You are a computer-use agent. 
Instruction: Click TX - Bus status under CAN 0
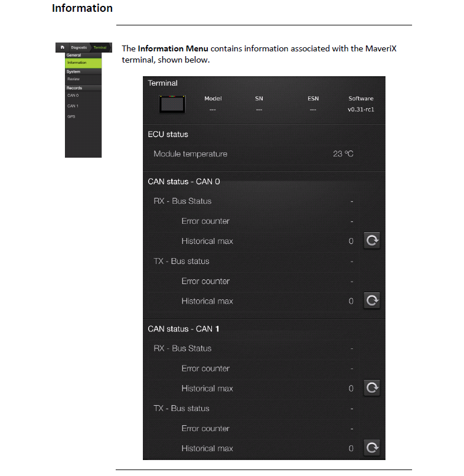181,262
